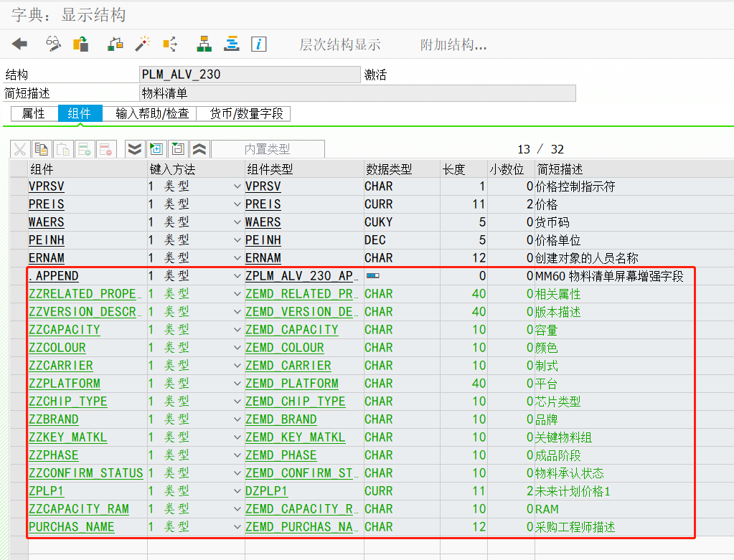Open the information "i" icon
The image size is (734, 560).
258,44
